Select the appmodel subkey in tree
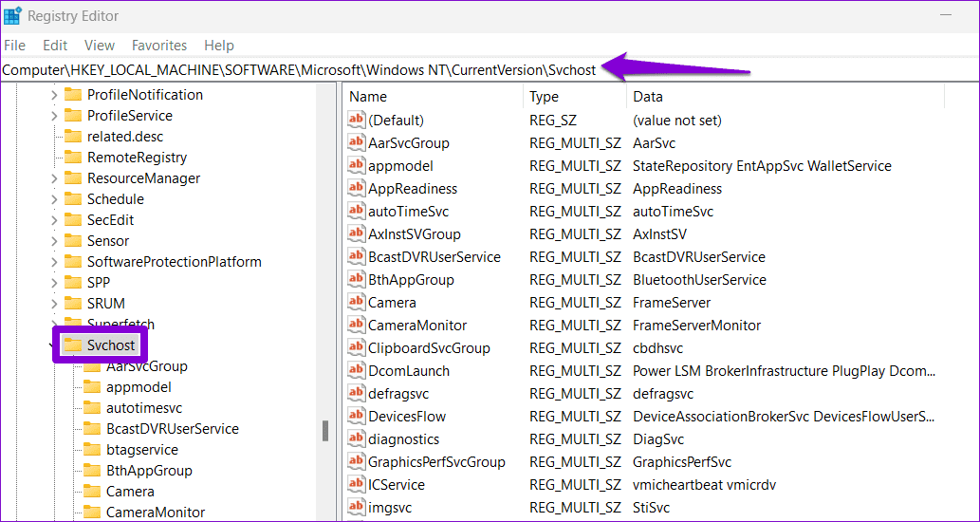 (x=139, y=387)
